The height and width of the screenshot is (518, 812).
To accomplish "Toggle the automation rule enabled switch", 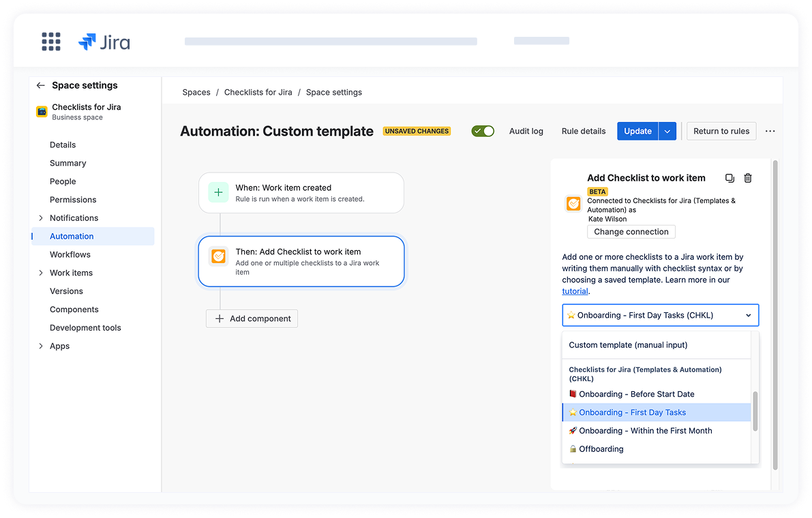I will click(x=483, y=131).
